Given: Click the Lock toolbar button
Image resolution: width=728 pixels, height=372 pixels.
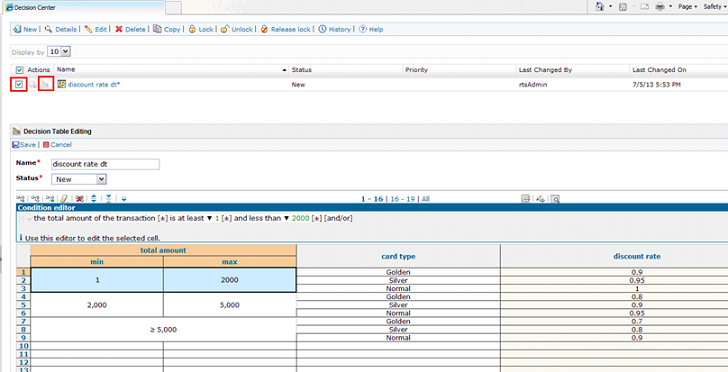Looking at the screenshot, I should 201,29.
